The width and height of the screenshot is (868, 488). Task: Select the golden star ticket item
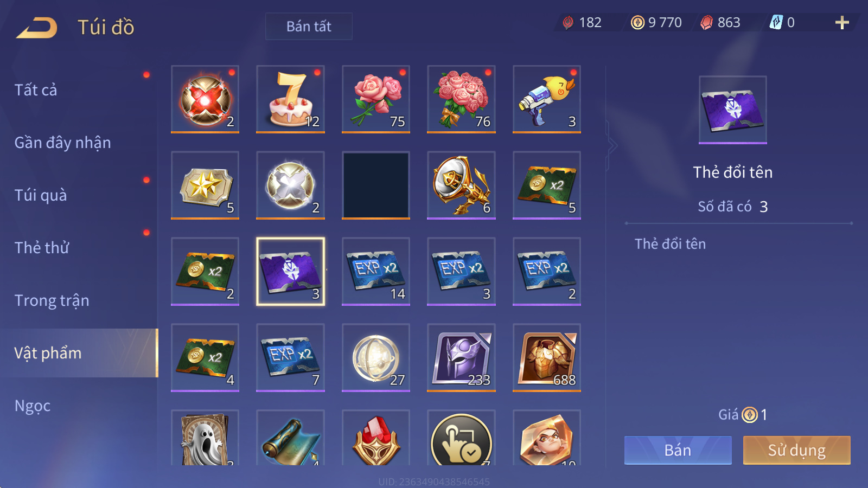pos(205,185)
